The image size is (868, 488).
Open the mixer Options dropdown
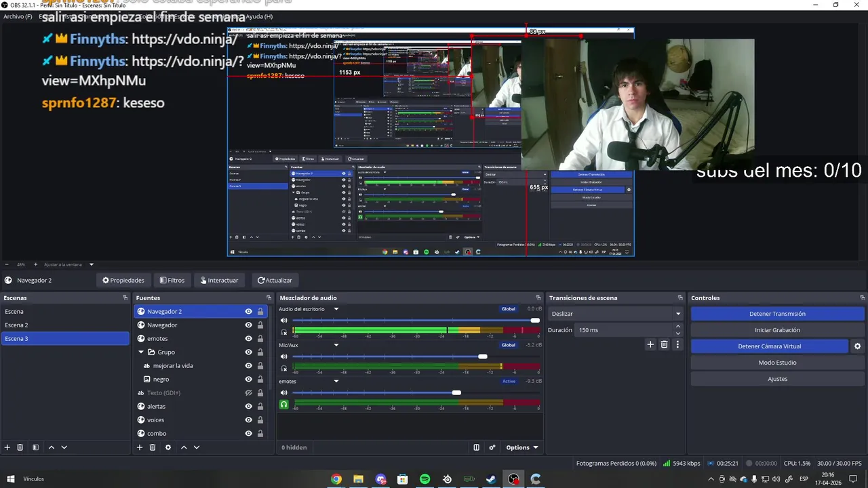tap(521, 447)
